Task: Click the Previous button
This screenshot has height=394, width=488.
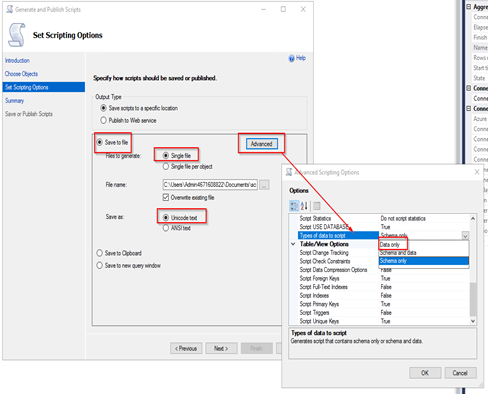Action: pos(186,348)
